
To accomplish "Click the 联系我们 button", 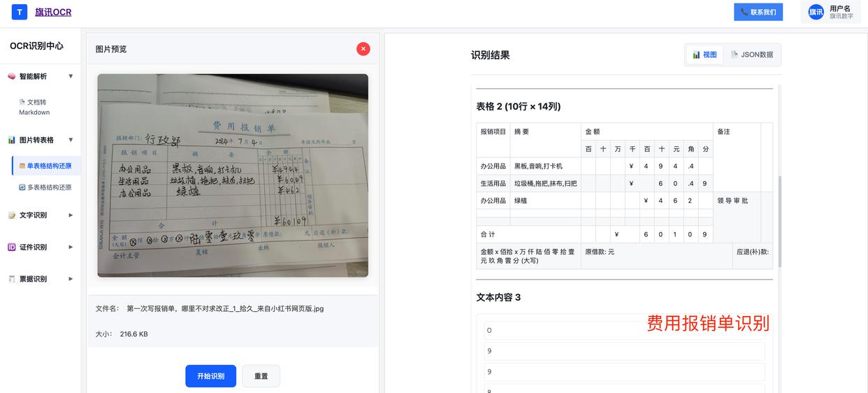I will (758, 12).
